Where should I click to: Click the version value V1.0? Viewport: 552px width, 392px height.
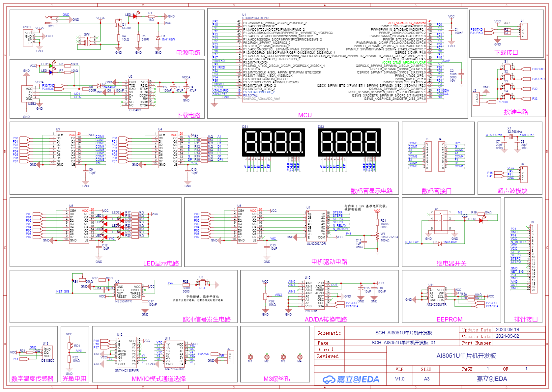click(x=400, y=379)
